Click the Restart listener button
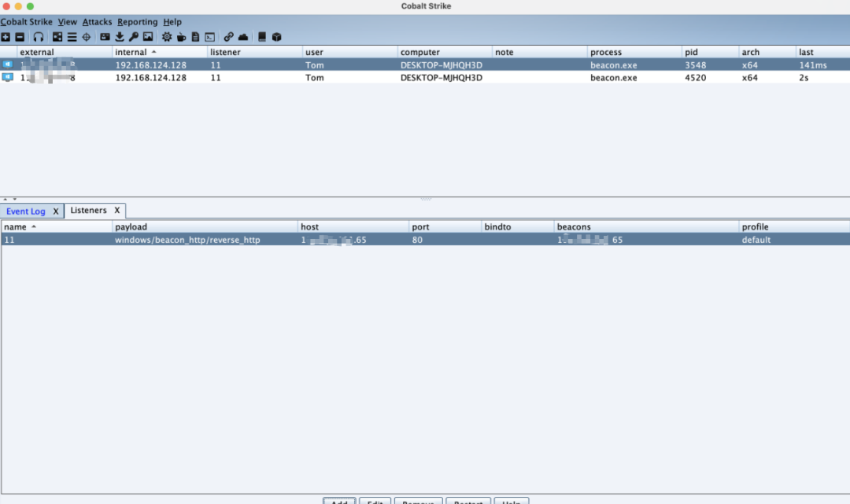 (x=468, y=501)
